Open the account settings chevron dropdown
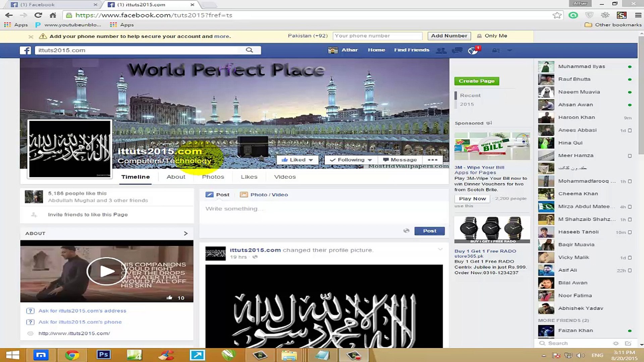Viewport: 644px width, 362px height. tap(509, 50)
